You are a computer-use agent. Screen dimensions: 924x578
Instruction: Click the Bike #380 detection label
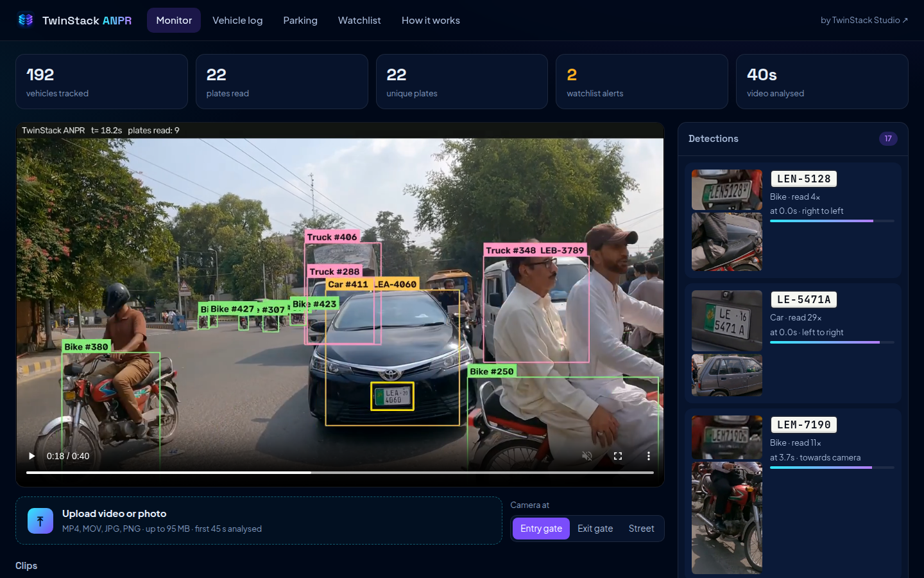tap(87, 347)
